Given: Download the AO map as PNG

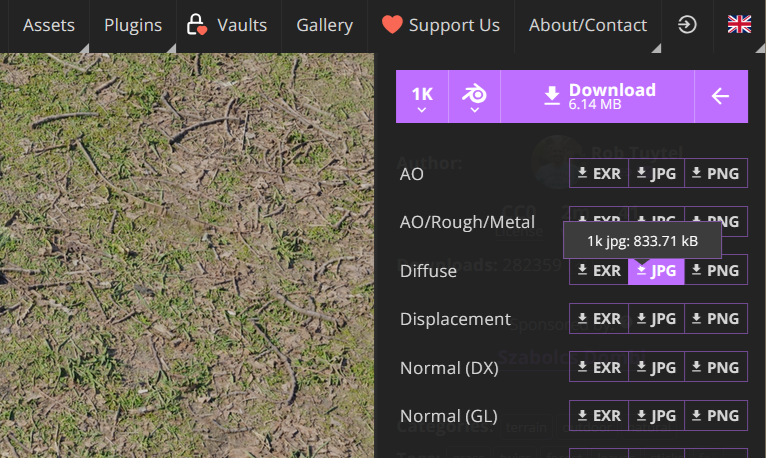Looking at the screenshot, I should 716,174.
